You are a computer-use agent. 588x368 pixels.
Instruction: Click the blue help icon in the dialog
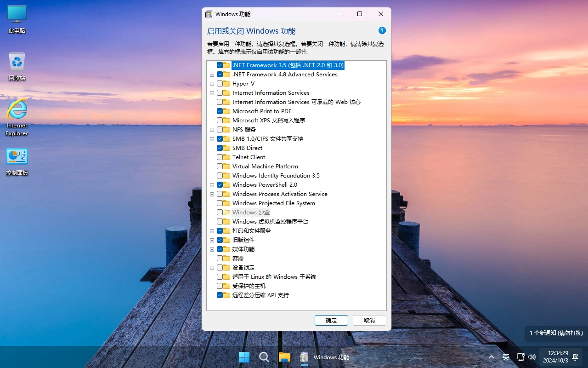tap(382, 30)
